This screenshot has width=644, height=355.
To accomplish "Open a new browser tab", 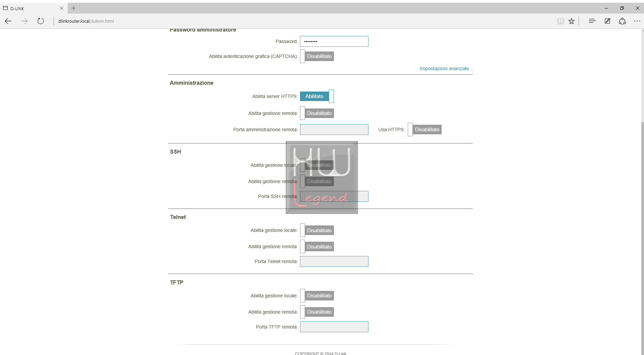I will (x=74, y=8).
